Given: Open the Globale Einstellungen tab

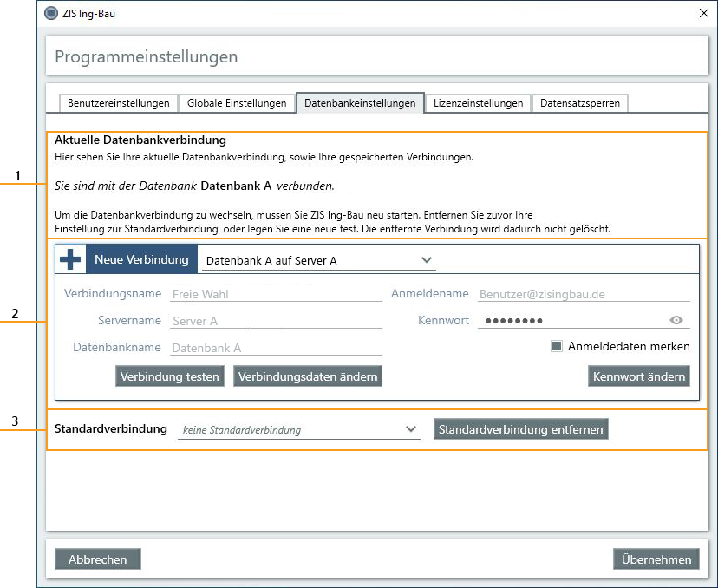Looking at the screenshot, I should pyautogui.click(x=237, y=102).
